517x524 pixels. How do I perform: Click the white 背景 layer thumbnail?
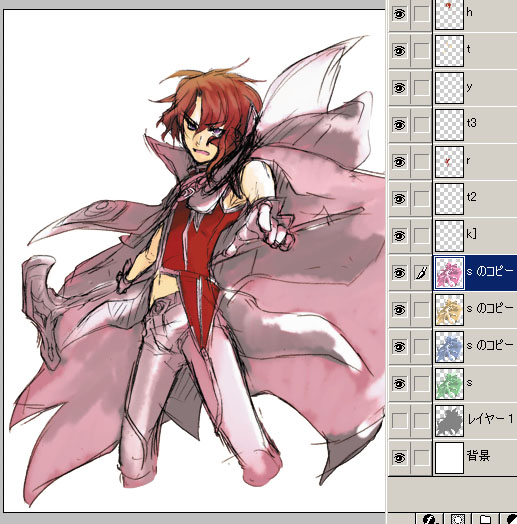tap(449, 458)
